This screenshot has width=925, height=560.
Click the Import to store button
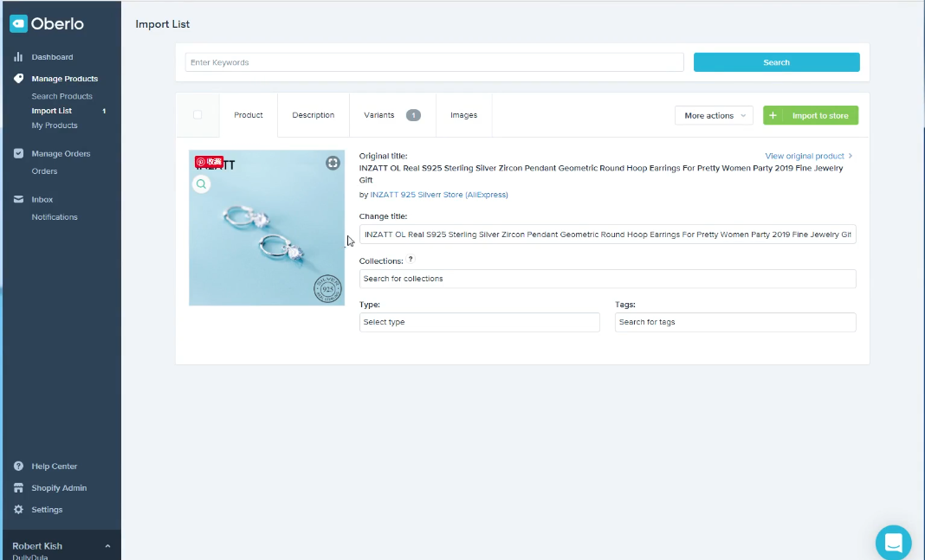811,116
